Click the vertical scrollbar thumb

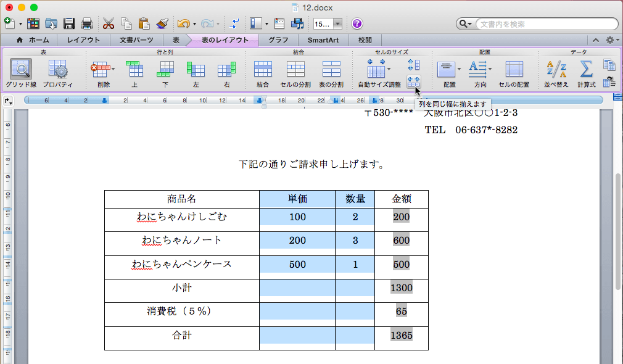pos(618,232)
